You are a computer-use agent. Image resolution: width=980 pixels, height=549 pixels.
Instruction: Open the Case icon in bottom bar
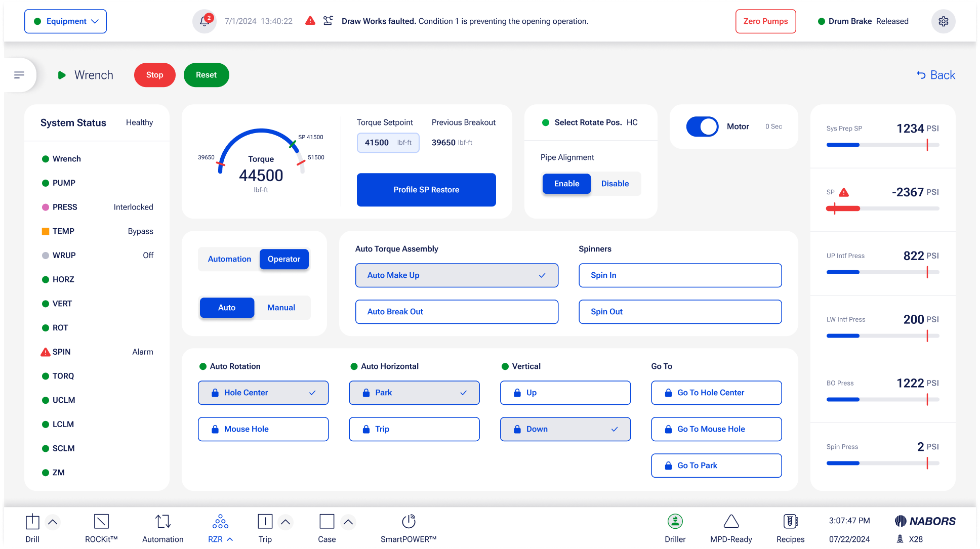(327, 521)
